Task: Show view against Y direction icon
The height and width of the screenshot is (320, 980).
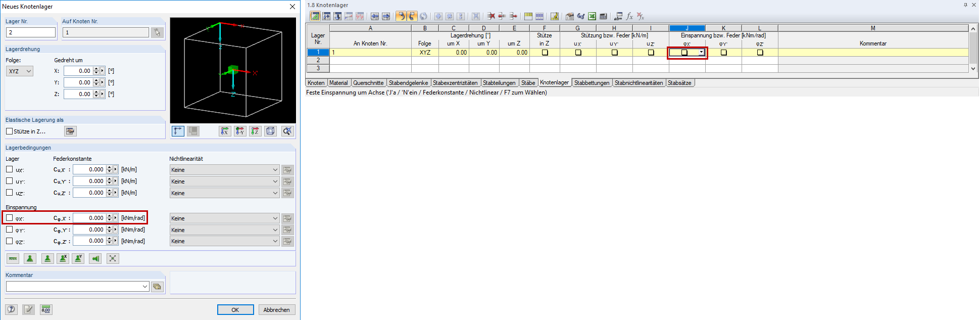Action: tap(240, 131)
